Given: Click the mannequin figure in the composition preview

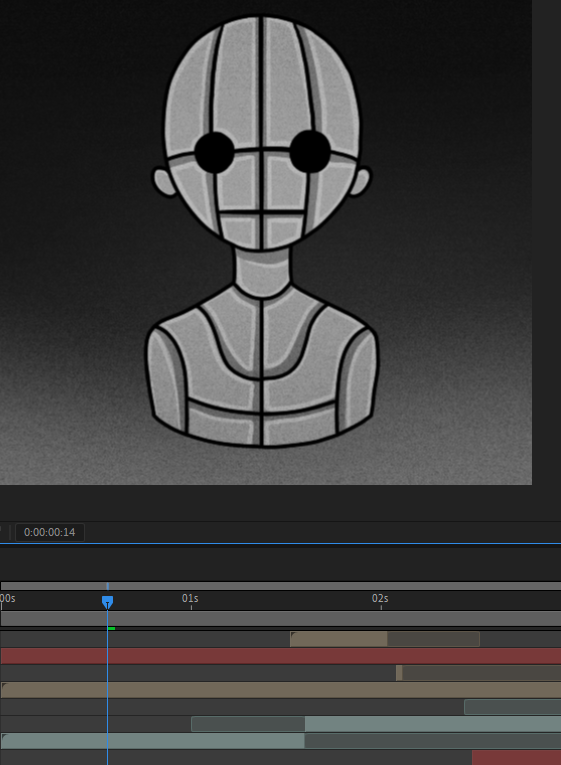Looking at the screenshot, I should (x=262, y=232).
